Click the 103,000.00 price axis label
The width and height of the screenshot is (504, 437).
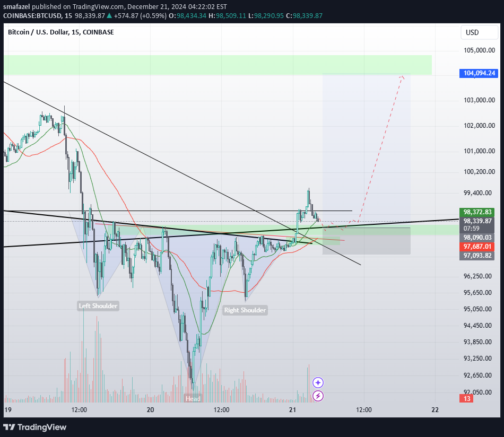click(479, 100)
